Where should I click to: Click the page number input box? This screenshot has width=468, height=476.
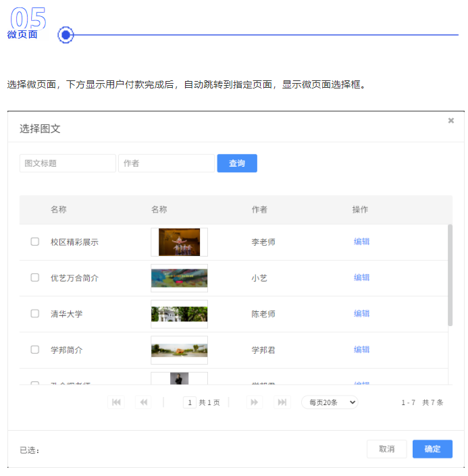click(x=190, y=402)
